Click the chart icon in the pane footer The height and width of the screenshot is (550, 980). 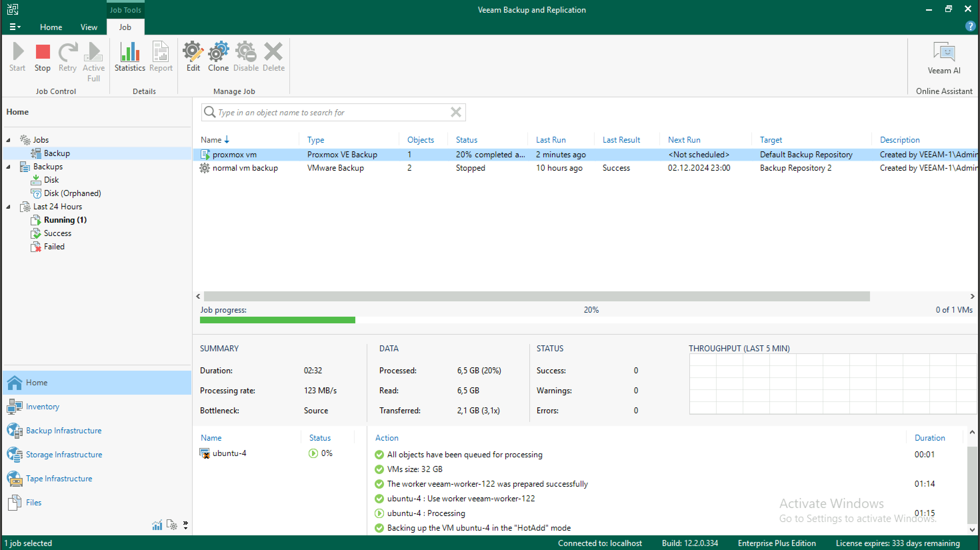(x=157, y=525)
